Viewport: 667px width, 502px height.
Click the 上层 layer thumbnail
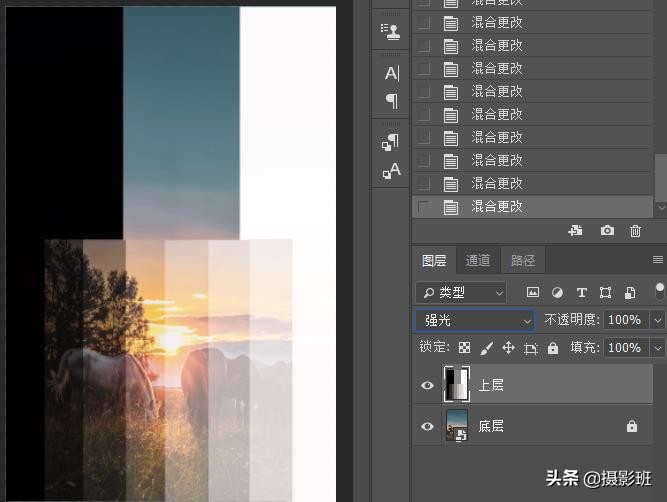(457, 384)
